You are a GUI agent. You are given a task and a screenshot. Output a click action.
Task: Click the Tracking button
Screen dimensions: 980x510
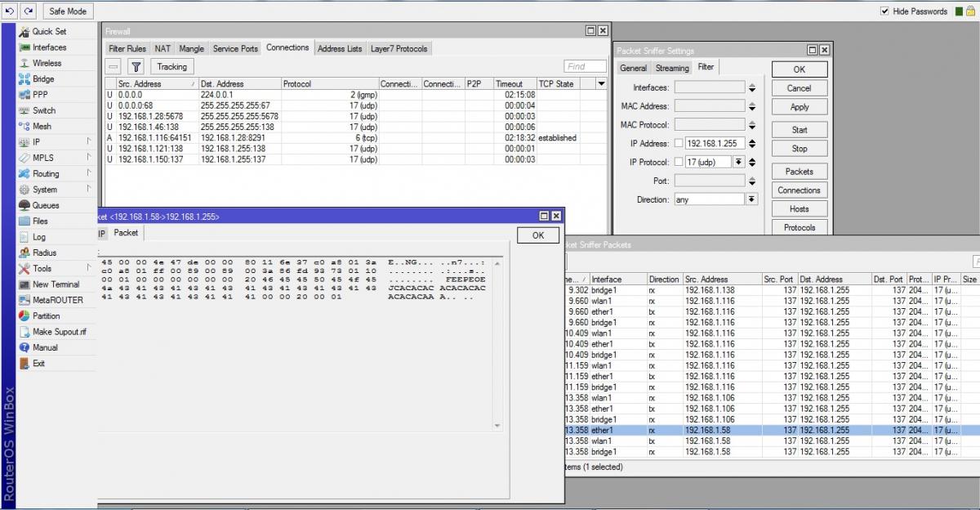tap(171, 67)
